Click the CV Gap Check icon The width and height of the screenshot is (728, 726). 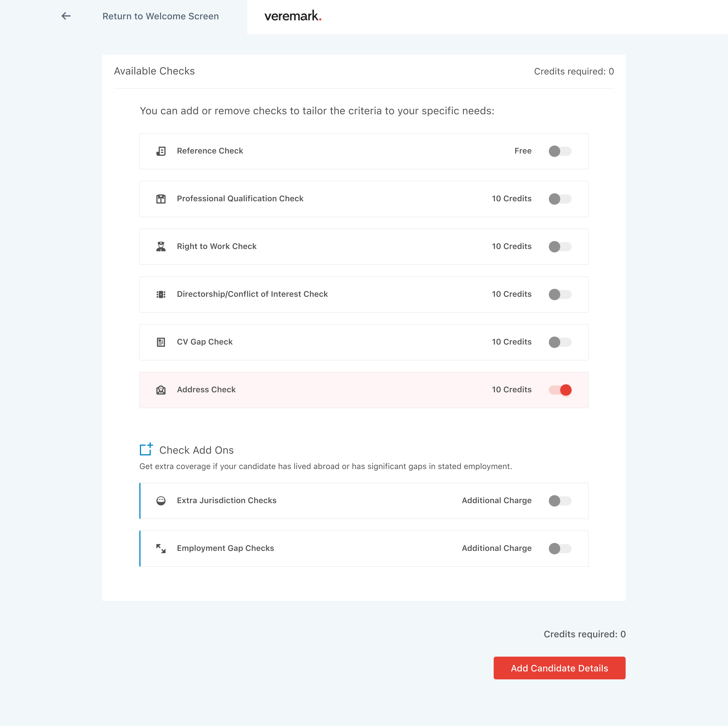[x=161, y=342]
